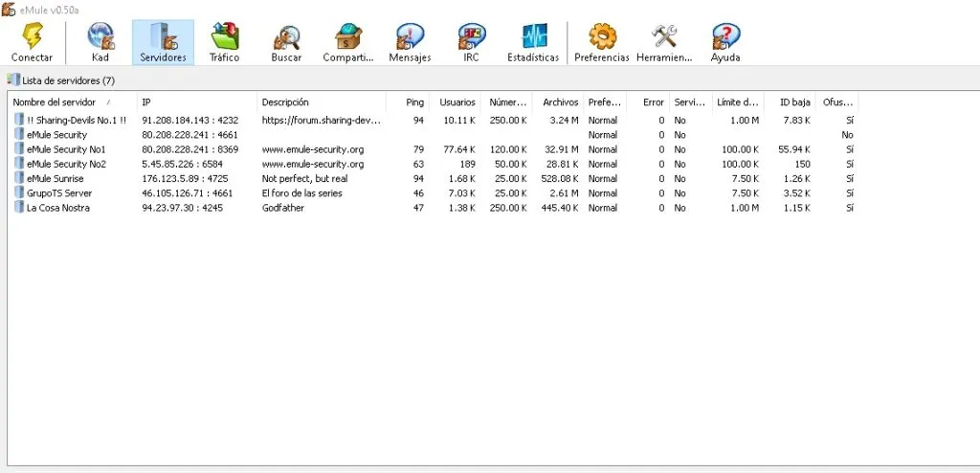Open the Buscar search view
Image resolution: width=980 pixels, height=473 pixels.
point(286,42)
